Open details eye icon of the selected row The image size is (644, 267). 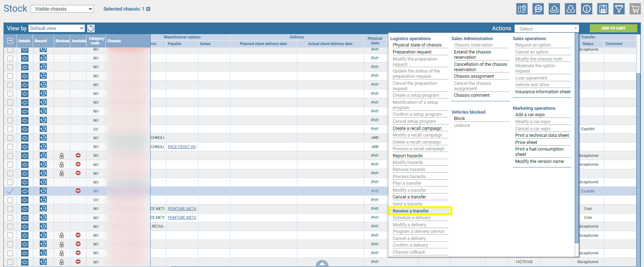click(25, 191)
